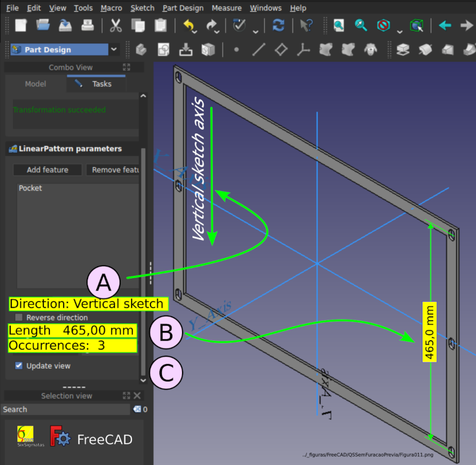Fit selection in view

point(361,25)
